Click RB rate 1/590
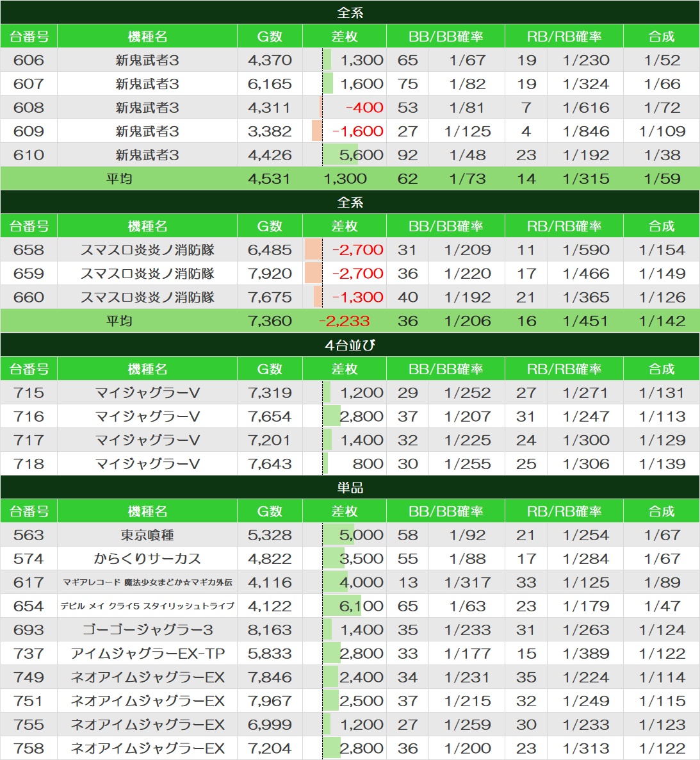 click(585, 250)
